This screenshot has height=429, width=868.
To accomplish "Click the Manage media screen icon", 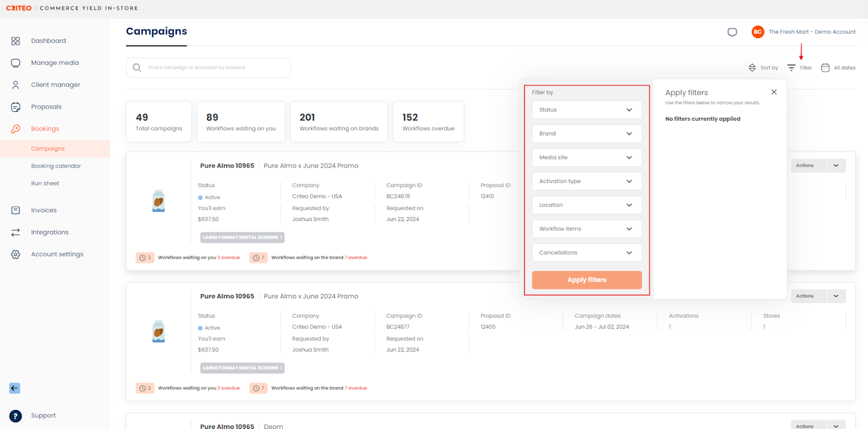I will (16, 63).
